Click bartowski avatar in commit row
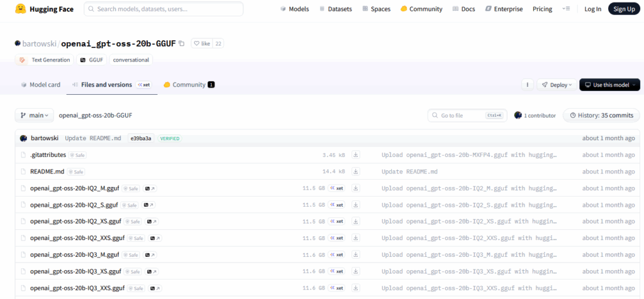This screenshot has width=644, height=299. pyautogui.click(x=23, y=138)
